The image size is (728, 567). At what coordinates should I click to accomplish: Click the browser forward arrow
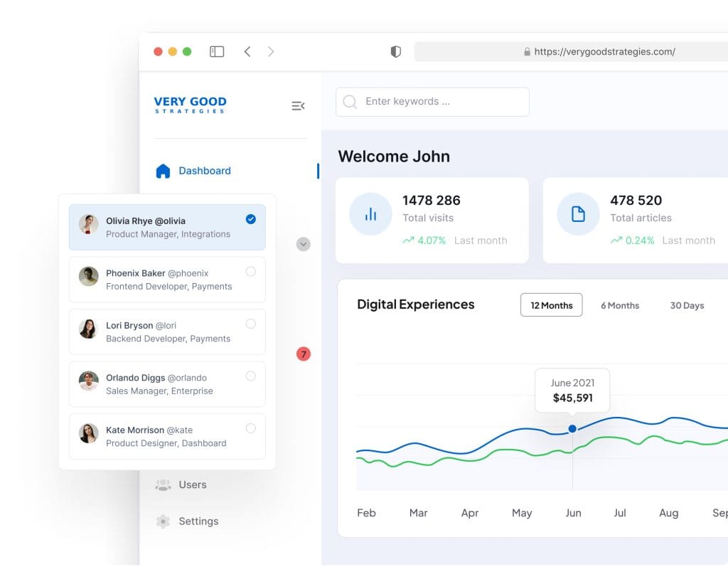[271, 51]
